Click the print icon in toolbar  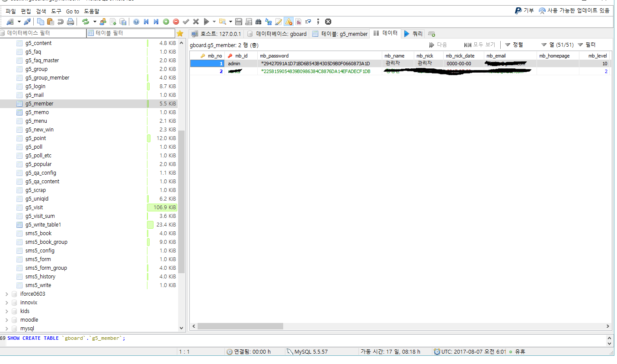tap(70, 22)
